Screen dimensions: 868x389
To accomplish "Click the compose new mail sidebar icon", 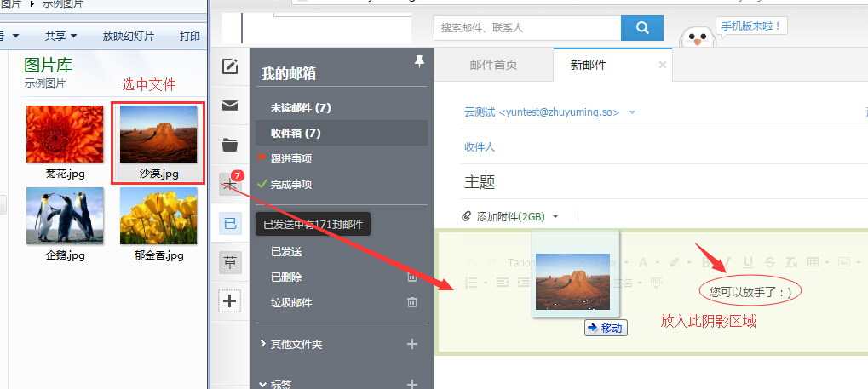I will coord(230,66).
